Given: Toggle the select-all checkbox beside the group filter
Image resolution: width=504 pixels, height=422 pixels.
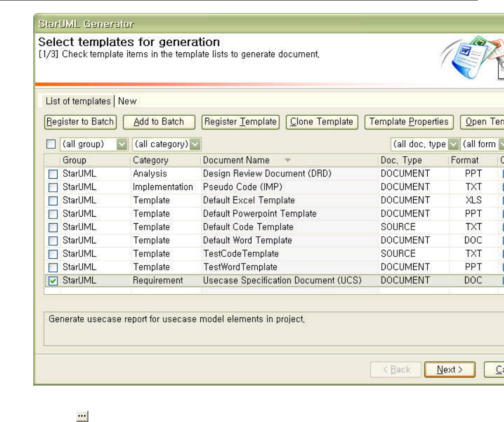Looking at the screenshot, I should pyautogui.click(x=51, y=144).
